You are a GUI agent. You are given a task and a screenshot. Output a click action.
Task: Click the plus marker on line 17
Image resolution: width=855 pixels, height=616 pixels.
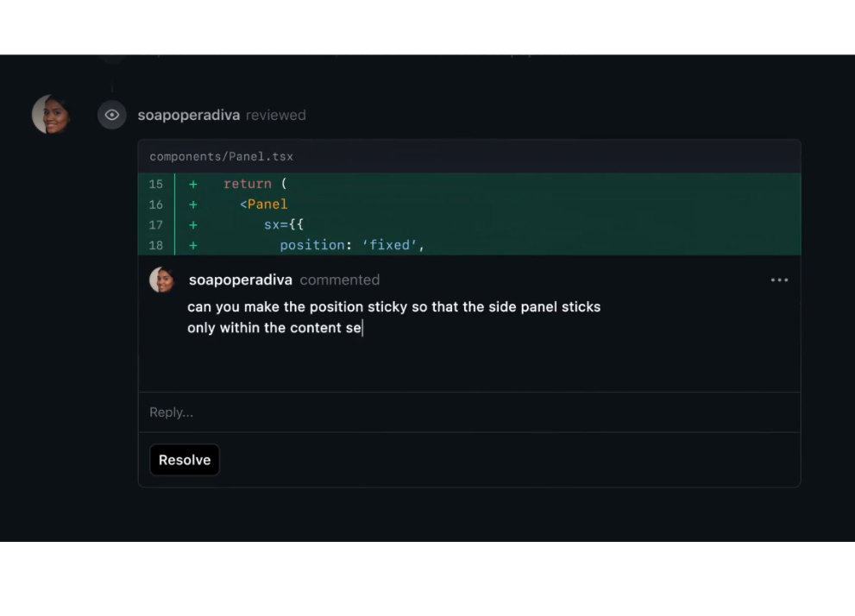click(x=193, y=224)
